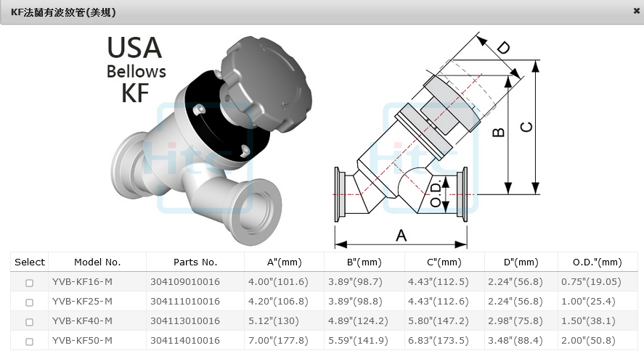Click the value 2.00"(50.8)
The width and height of the screenshot is (644, 356).
589,341
